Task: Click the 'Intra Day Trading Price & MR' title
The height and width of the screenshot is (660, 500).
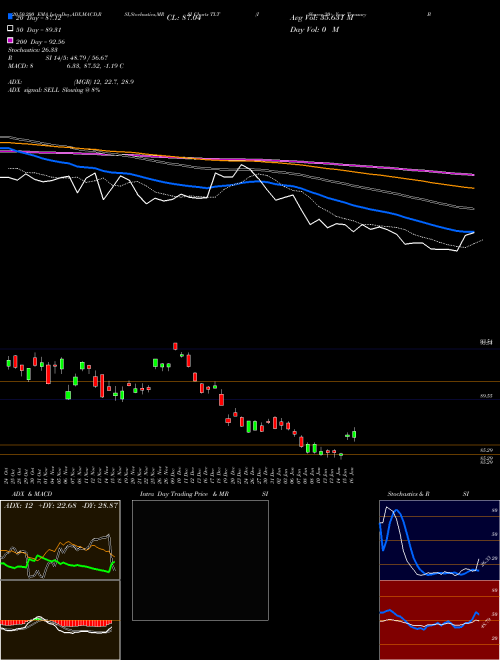Action: click(x=184, y=494)
